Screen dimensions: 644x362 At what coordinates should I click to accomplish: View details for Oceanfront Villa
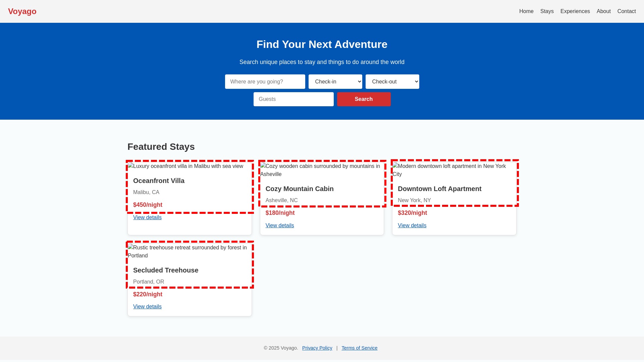147,218
